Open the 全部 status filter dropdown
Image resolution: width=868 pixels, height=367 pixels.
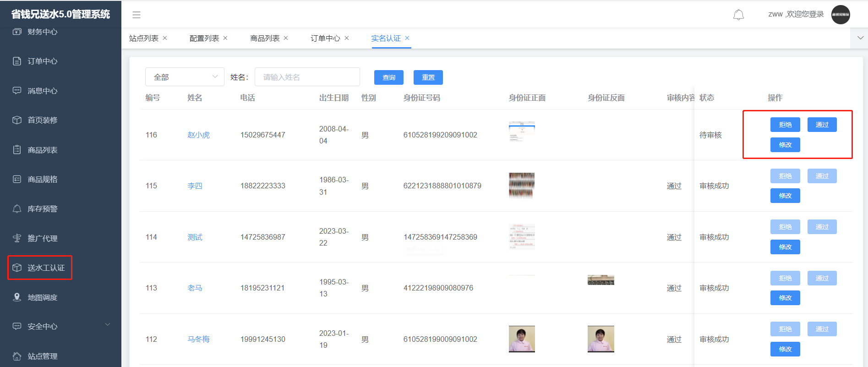185,77
